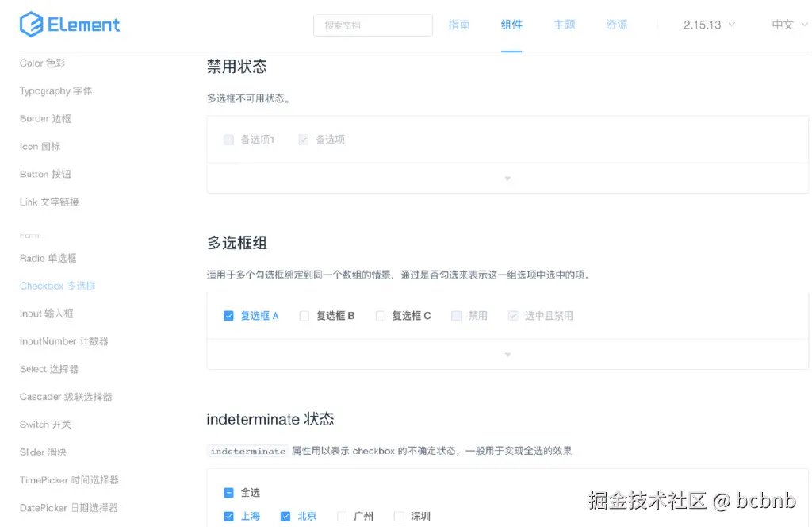
Task: Expand the code for the 禁用状态 example
Action: coord(507,178)
